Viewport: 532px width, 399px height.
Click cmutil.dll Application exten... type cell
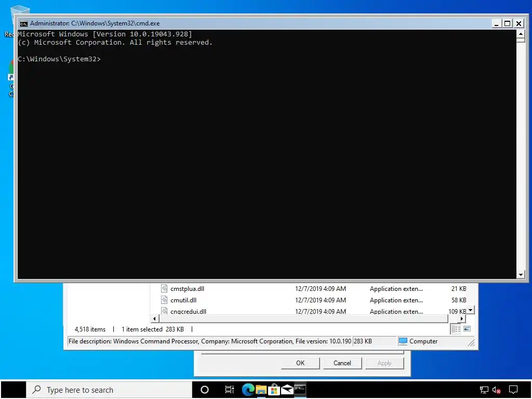(x=396, y=300)
